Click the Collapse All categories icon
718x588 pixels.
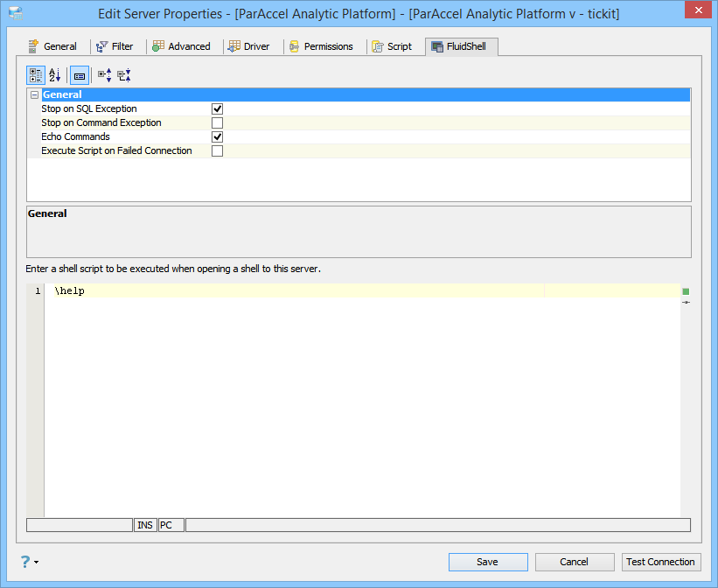point(124,75)
